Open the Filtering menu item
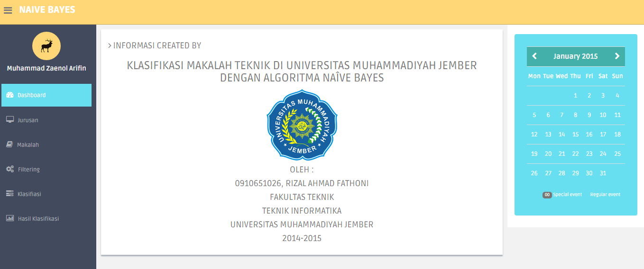 (x=46, y=169)
